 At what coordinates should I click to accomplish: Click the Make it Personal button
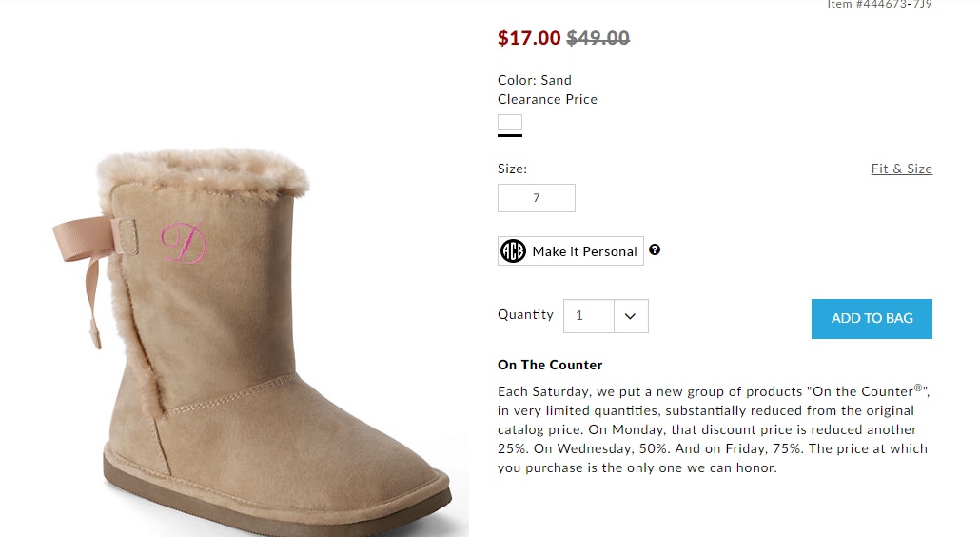[x=583, y=251]
